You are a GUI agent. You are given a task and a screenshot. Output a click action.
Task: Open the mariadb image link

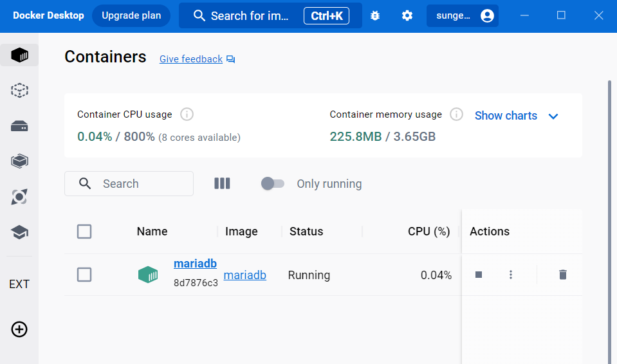[x=244, y=275]
